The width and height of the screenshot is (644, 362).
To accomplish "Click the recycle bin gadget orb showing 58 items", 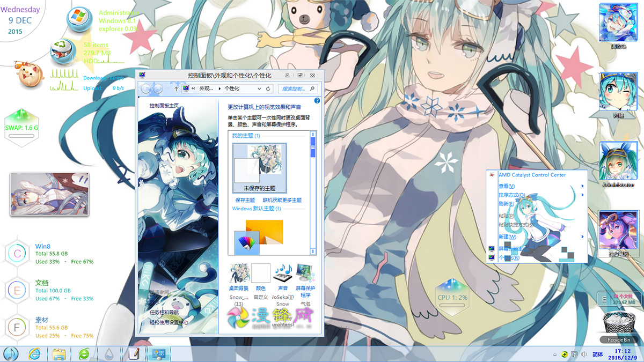I will (63, 52).
